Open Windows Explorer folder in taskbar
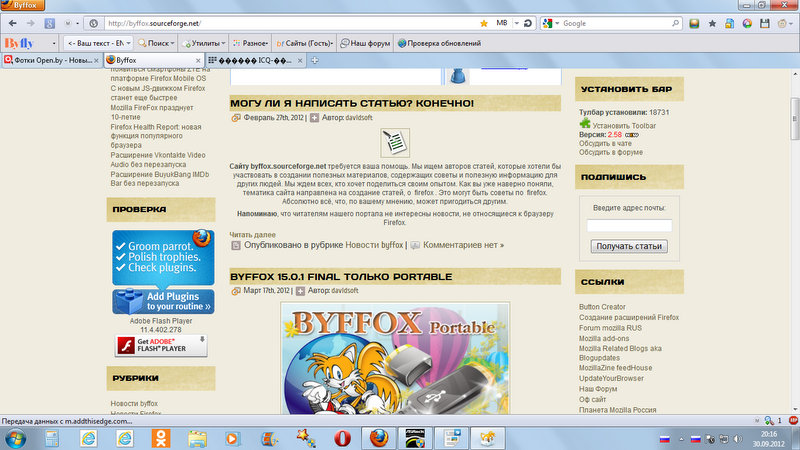Screen dimensions: 800x450 click(197, 438)
